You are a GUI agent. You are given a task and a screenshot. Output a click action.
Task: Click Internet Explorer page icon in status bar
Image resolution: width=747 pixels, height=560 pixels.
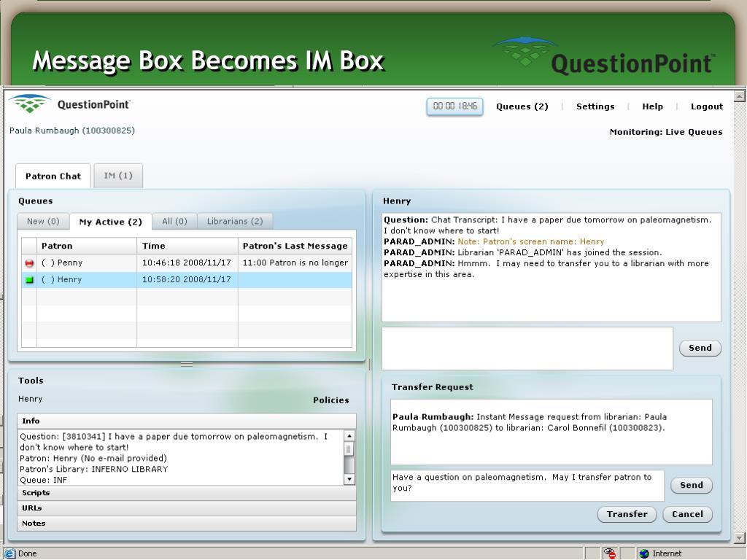click(x=9, y=553)
